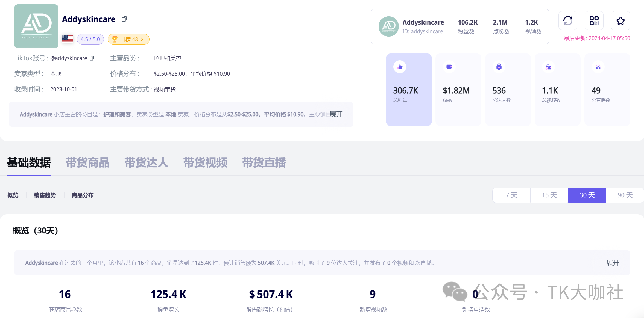Viewport: 644px width, 318px height.
Task: Click the star favorite icon
Action: 620,21
